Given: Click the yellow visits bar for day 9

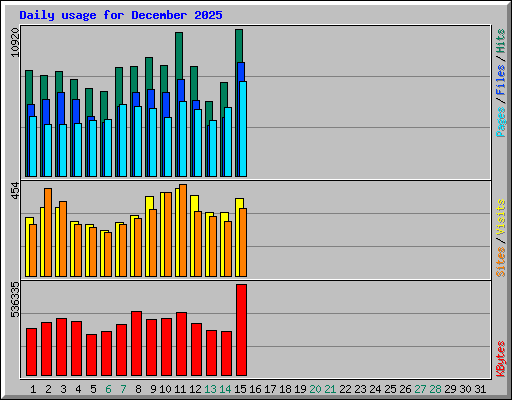Looking at the screenshot, I should pos(149,203).
